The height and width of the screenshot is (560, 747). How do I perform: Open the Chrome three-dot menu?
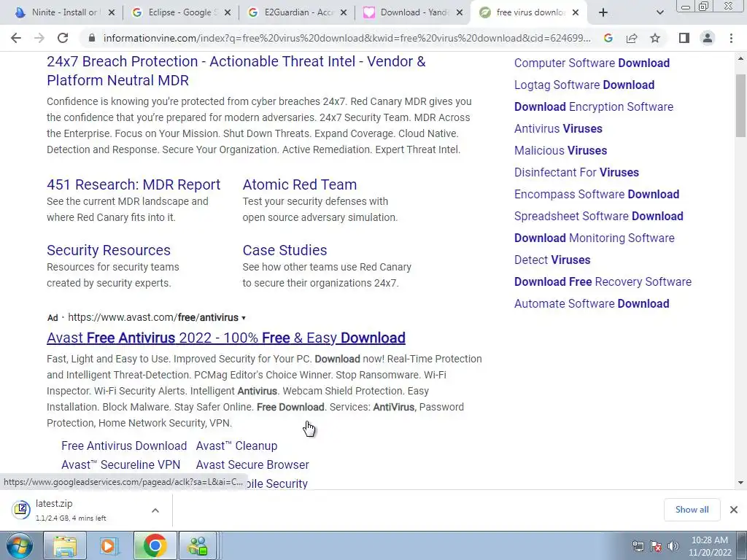click(x=731, y=38)
